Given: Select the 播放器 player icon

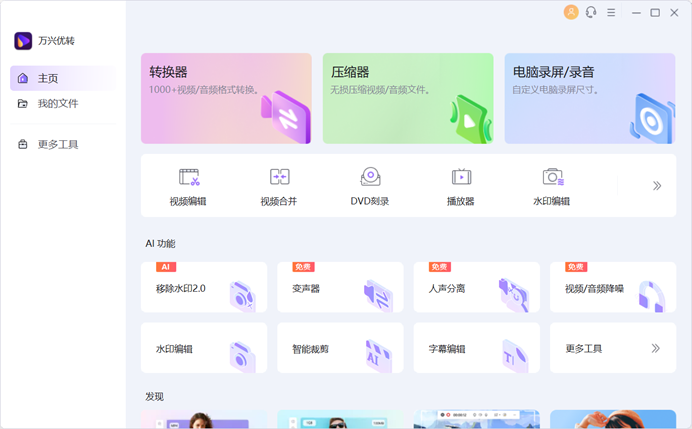Looking at the screenshot, I should click(461, 177).
